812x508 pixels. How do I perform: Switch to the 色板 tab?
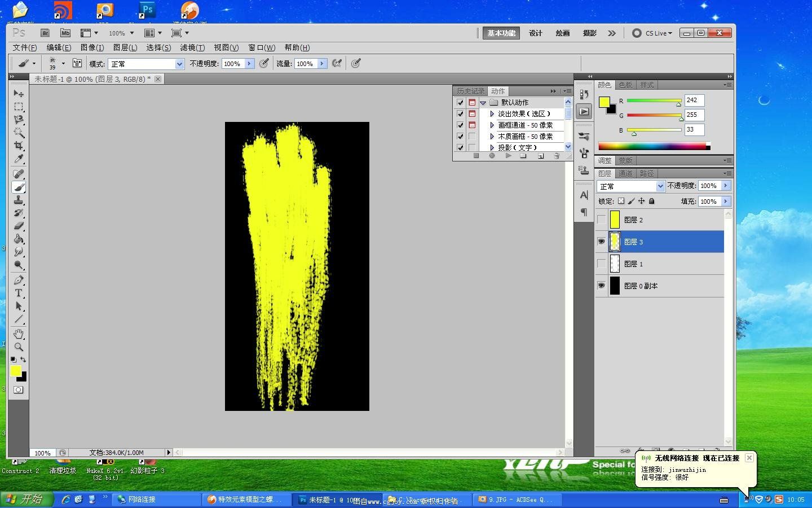point(625,85)
